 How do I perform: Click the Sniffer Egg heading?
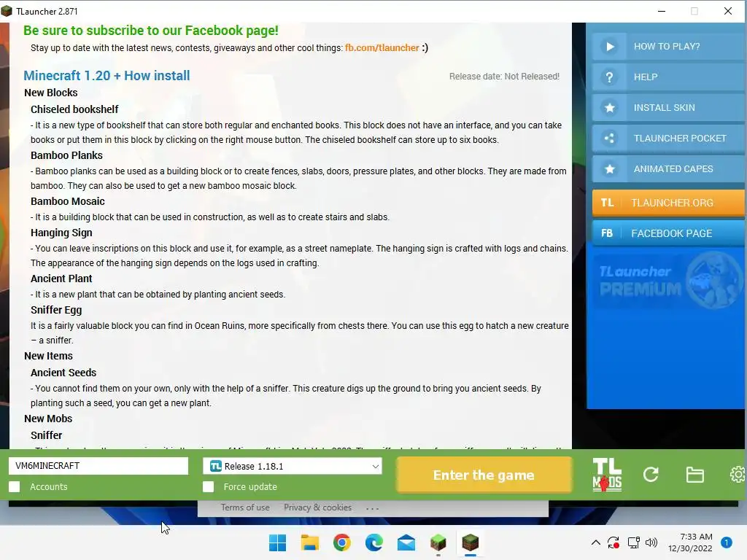coord(56,310)
